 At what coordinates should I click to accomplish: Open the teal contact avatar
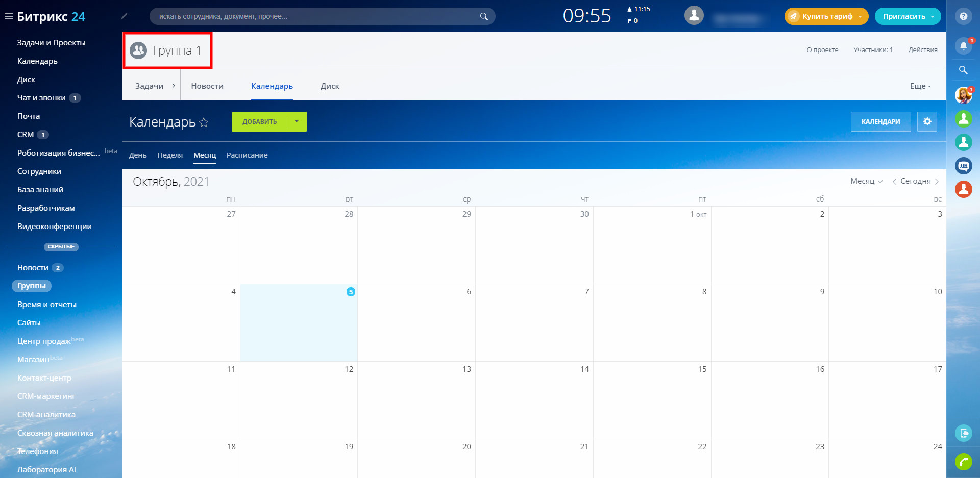coord(963,142)
